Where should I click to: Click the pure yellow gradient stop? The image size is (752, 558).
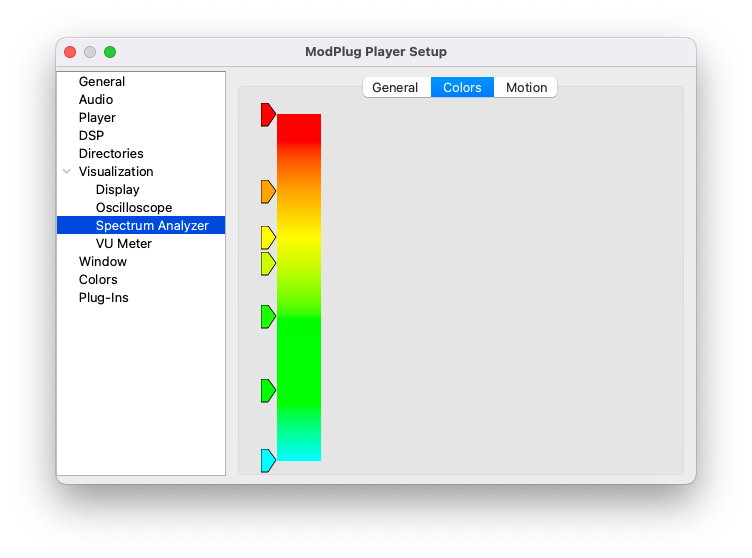coord(267,238)
